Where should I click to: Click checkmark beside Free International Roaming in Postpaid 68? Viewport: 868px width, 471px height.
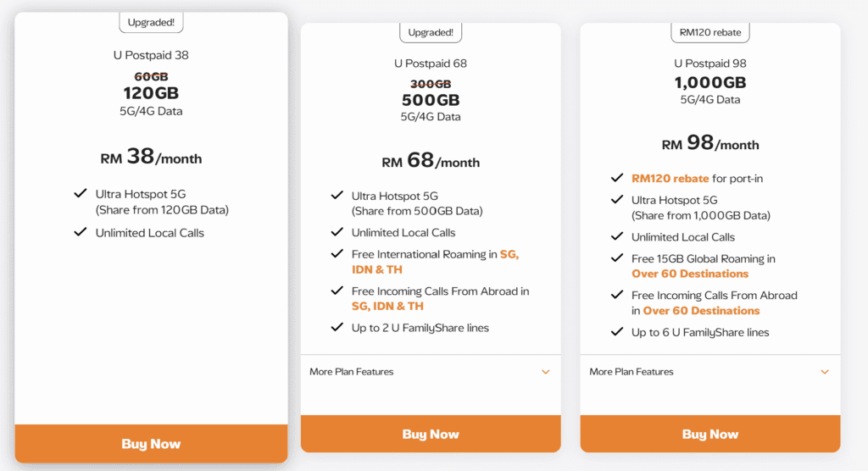[337, 254]
